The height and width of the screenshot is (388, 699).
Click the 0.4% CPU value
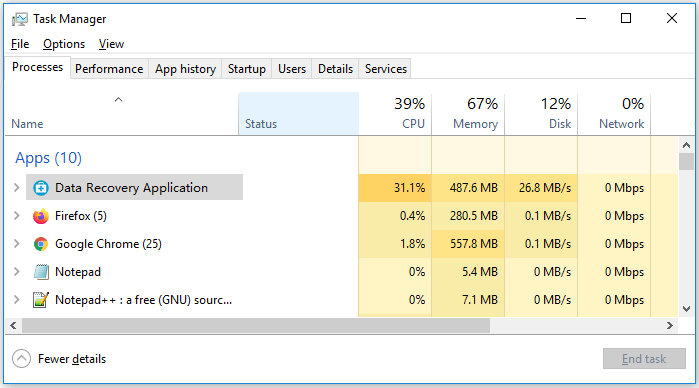pyautogui.click(x=412, y=216)
